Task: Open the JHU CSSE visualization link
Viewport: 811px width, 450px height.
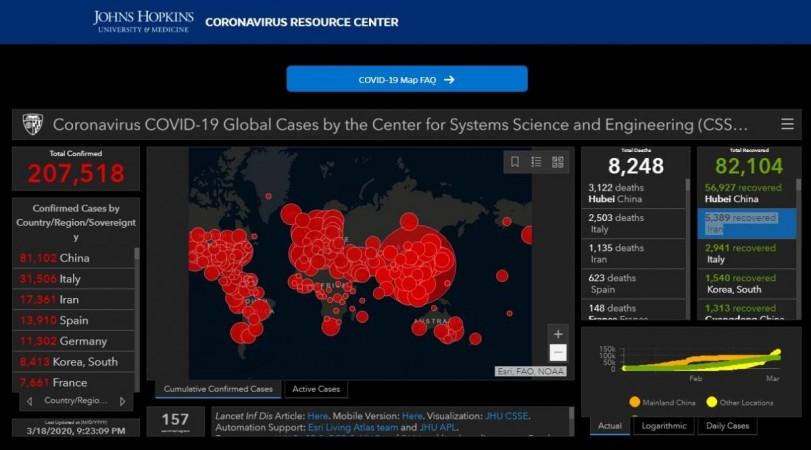Action: (506, 416)
